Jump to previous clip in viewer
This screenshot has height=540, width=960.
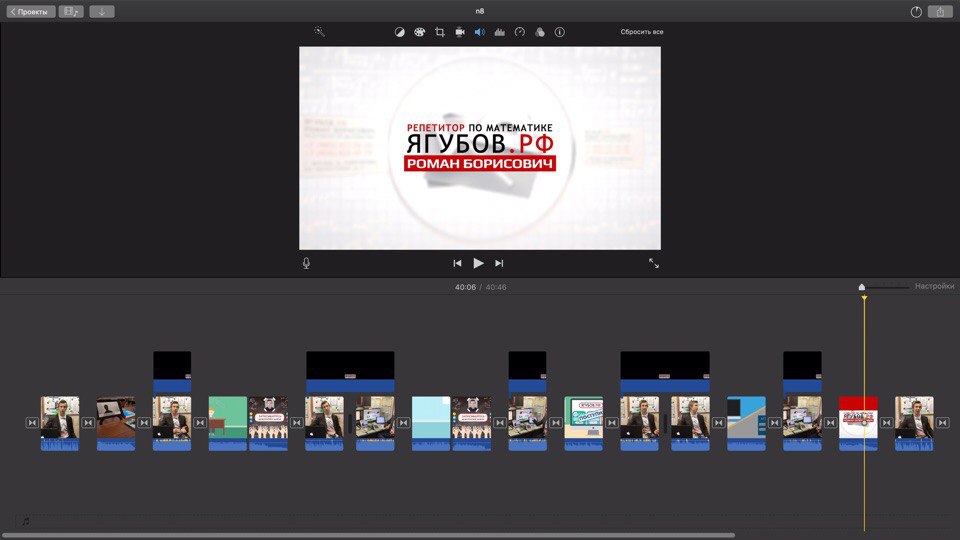pyautogui.click(x=457, y=263)
